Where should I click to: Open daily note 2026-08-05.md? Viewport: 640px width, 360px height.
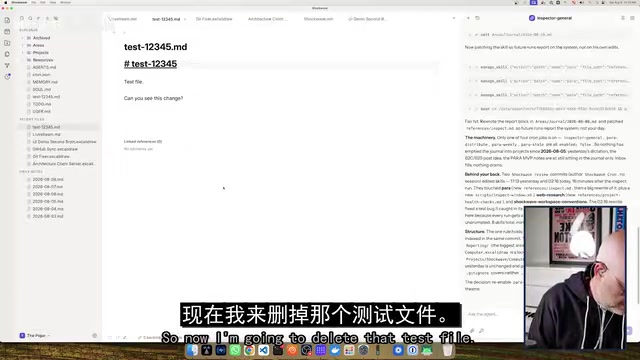coord(48,201)
